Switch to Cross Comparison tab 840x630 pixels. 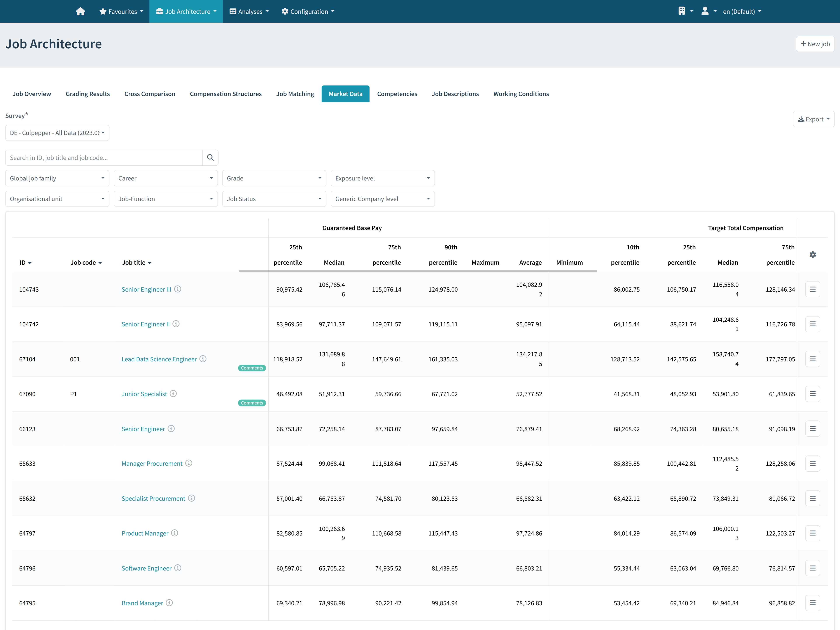pyautogui.click(x=150, y=94)
